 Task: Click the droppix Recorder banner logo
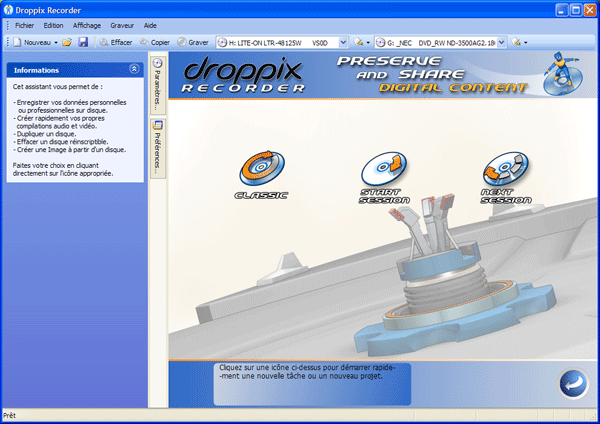pos(243,75)
